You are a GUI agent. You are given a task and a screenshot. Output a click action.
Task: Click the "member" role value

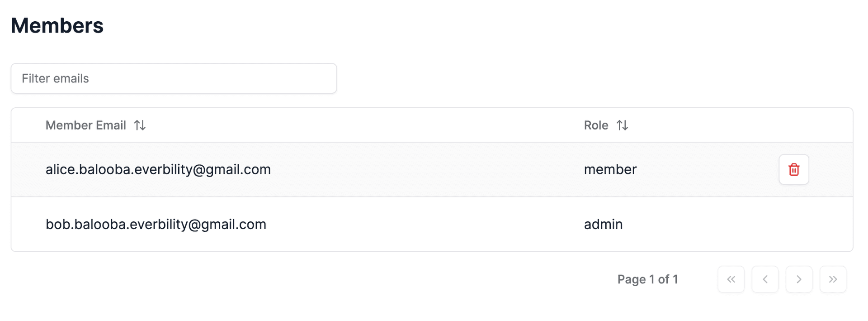pyautogui.click(x=610, y=170)
